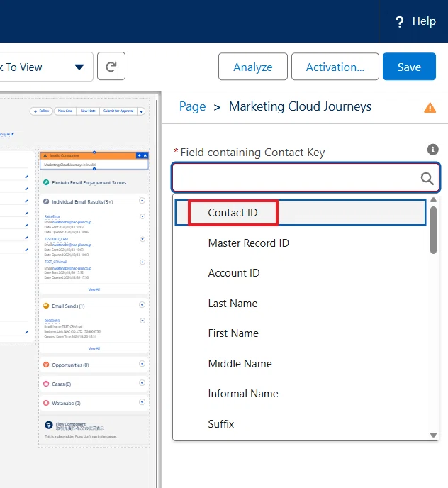Click the magnifier search icon in Contact Key field

click(427, 179)
